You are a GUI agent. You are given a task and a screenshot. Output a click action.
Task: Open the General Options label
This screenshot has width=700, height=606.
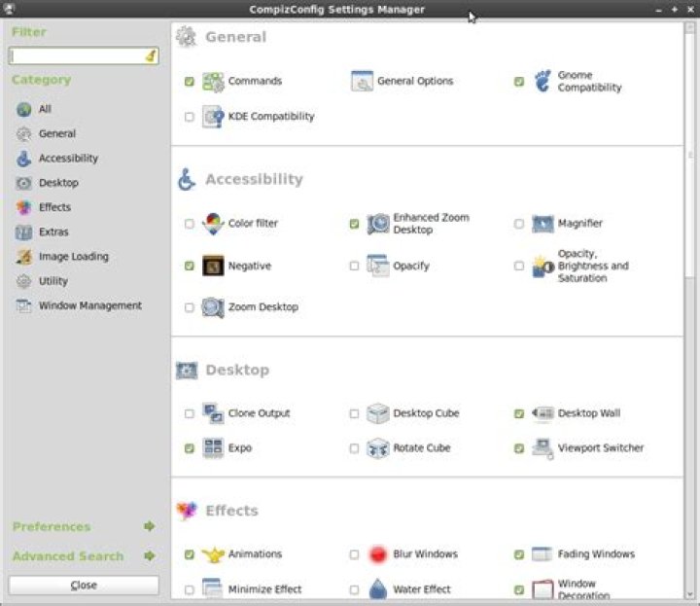point(415,81)
